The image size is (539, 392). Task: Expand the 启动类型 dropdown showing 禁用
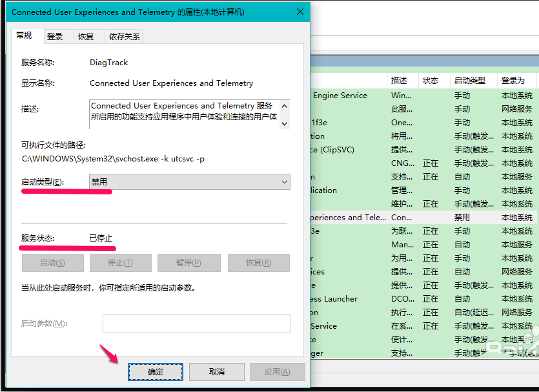[189, 183]
